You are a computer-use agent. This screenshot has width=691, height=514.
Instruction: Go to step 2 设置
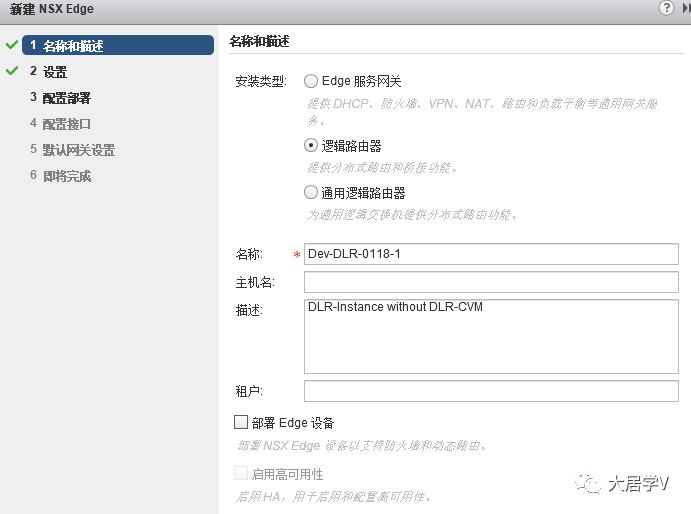(x=48, y=71)
